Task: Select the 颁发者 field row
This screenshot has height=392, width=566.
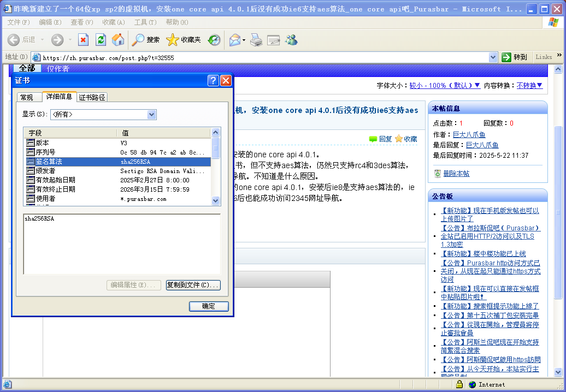Action: point(117,170)
